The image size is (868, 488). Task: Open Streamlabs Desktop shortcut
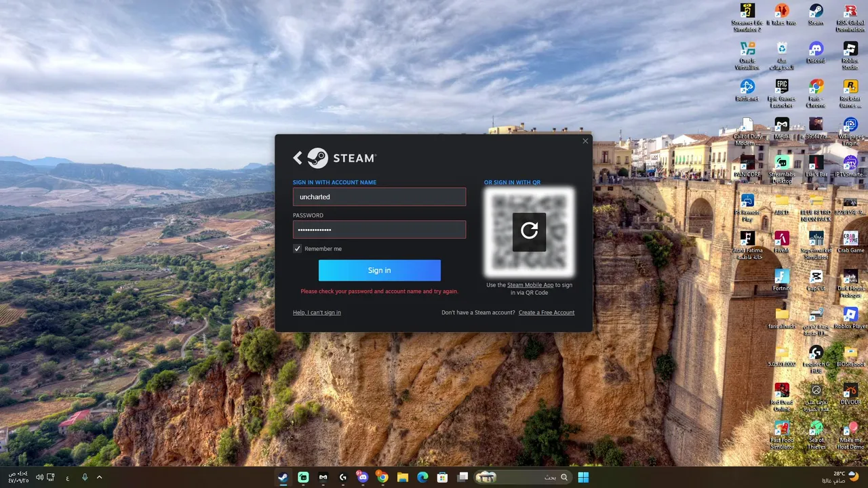tap(782, 169)
